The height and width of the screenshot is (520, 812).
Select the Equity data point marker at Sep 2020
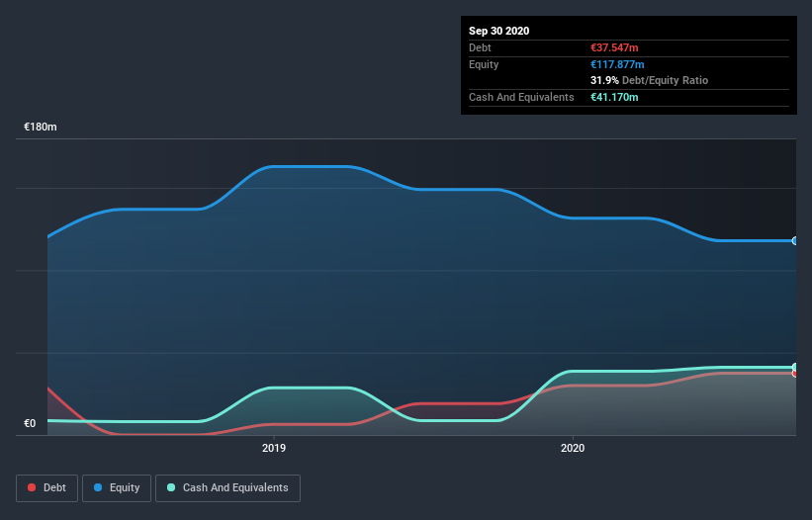click(795, 240)
